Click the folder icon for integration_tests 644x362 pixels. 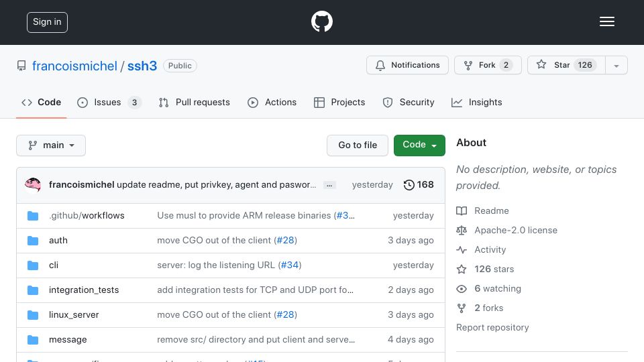coord(33,290)
